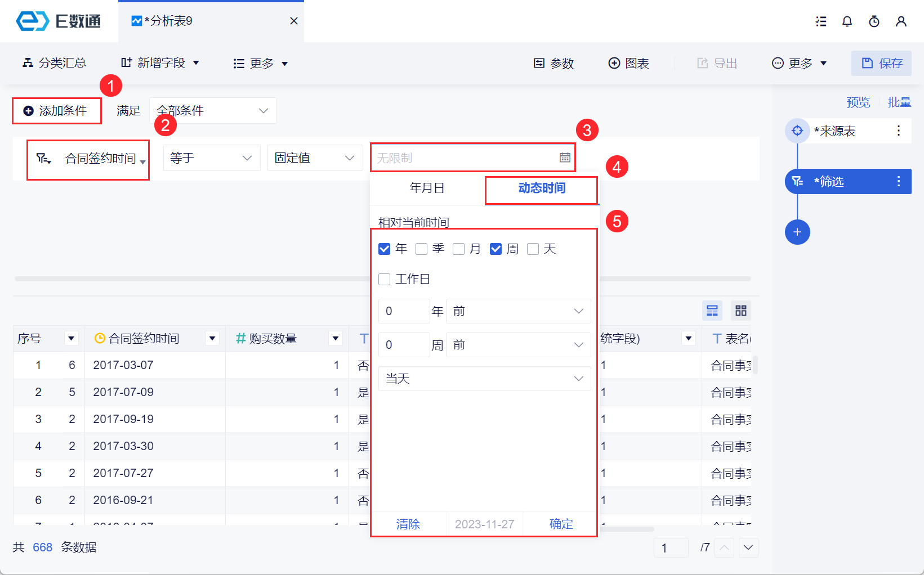Open the 固定值 value type dropdown
The height and width of the screenshot is (575, 924).
pos(315,158)
